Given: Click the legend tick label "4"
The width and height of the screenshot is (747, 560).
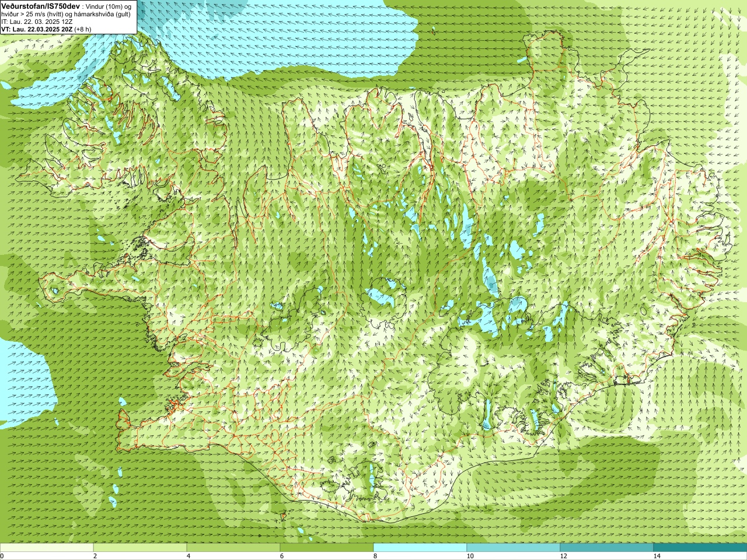Looking at the screenshot, I should pyautogui.click(x=189, y=556).
